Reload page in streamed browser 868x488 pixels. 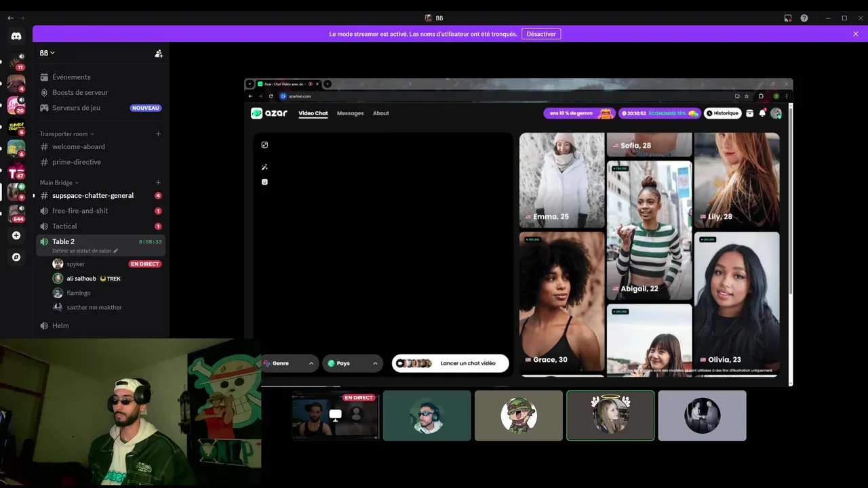[x=271, y=96]
